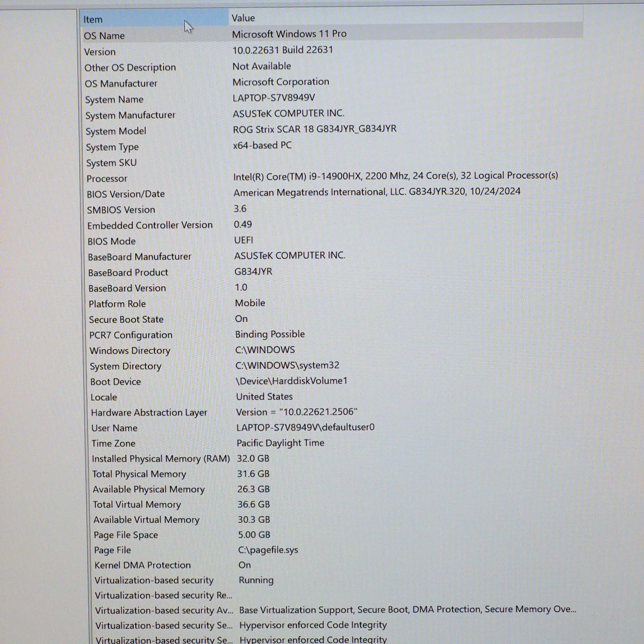644x644 pixels.
Task: Click the UEFI value
Action: pyautogui.click(x=243, y=240)
